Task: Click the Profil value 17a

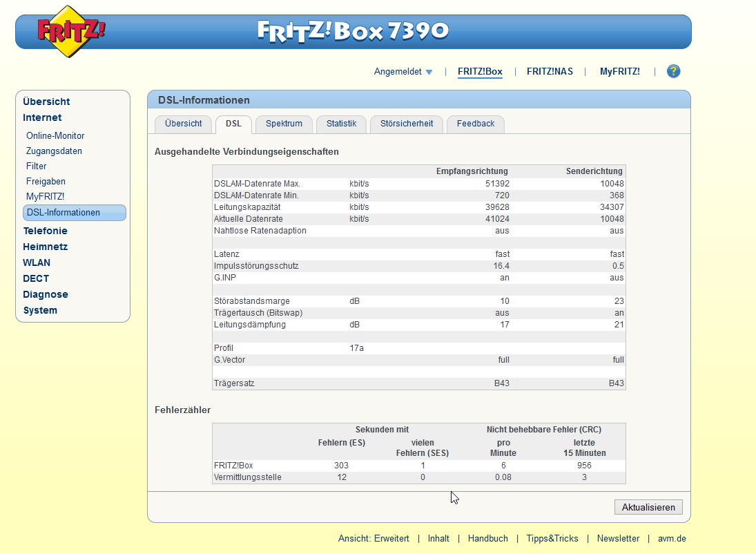Action: point(356,348)
